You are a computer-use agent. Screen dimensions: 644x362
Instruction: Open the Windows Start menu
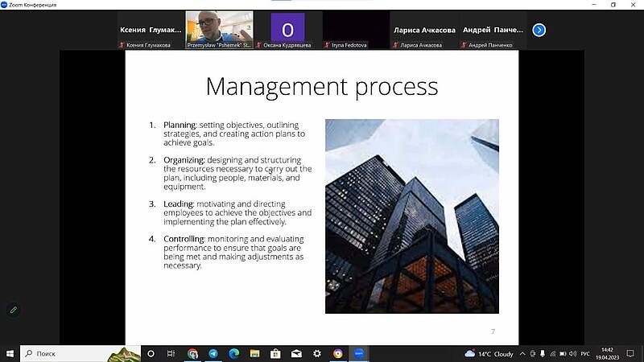10,353
